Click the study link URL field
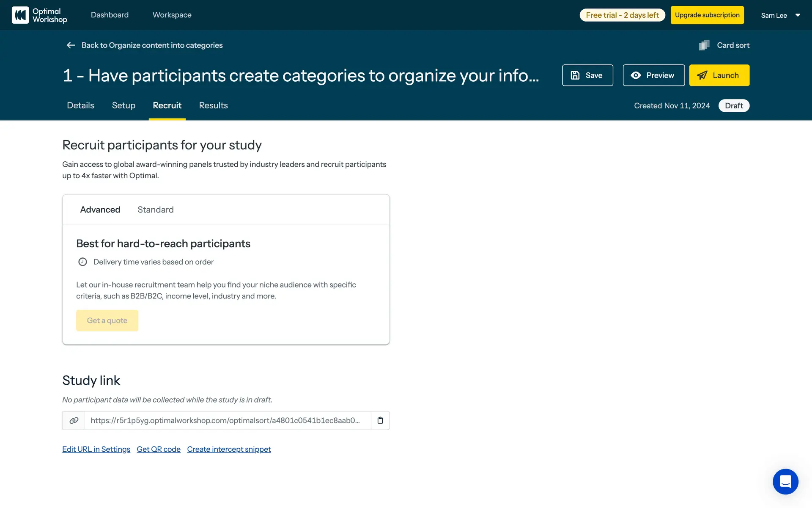This screenshot has height=508, width=812. (x=227, y=420)
